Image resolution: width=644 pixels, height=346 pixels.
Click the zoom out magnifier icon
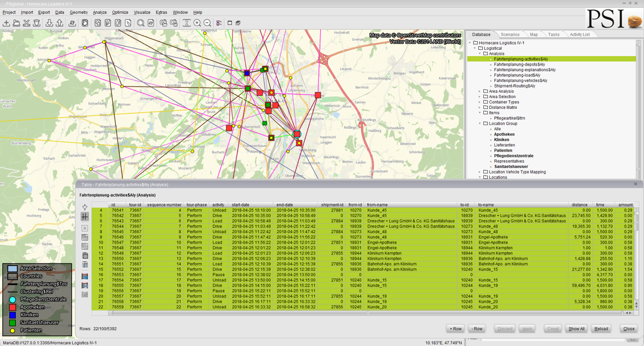[x=207, y=23]
